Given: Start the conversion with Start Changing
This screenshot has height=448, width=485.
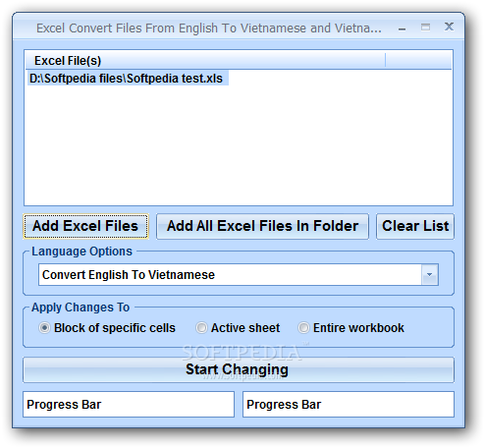Looking at the screenshot, I should coord(239,369).
